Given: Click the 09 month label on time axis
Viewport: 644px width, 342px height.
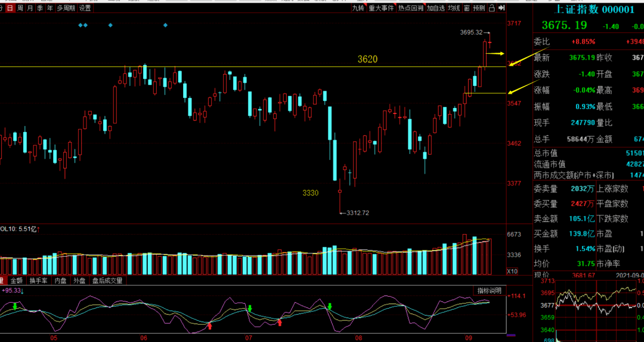Looking at the screenshot, I should [469, 338].
